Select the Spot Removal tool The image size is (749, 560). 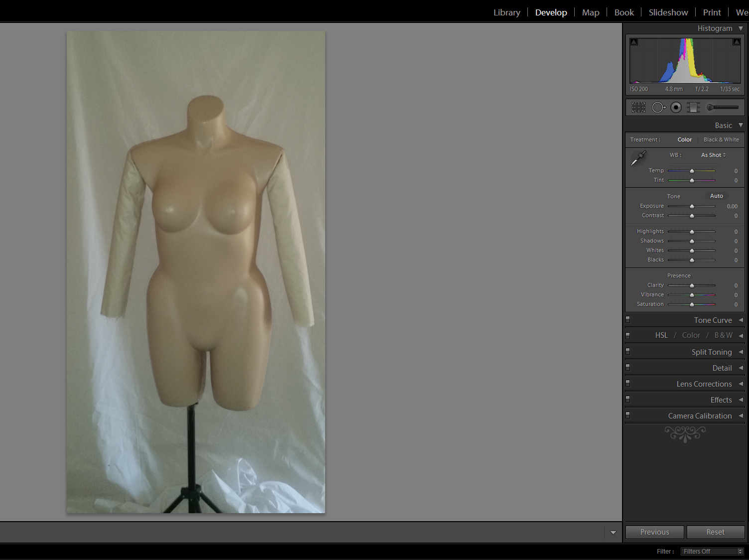pyautogui.click(x=658, y=107)
